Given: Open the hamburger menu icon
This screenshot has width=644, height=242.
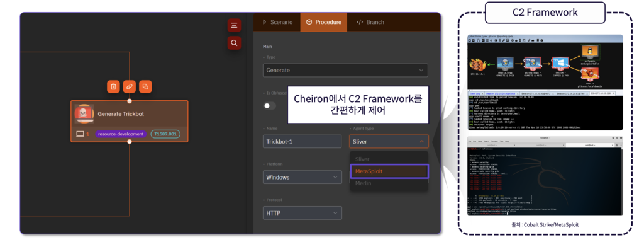Looking at the screenshot, I should (x=234, y=25).
